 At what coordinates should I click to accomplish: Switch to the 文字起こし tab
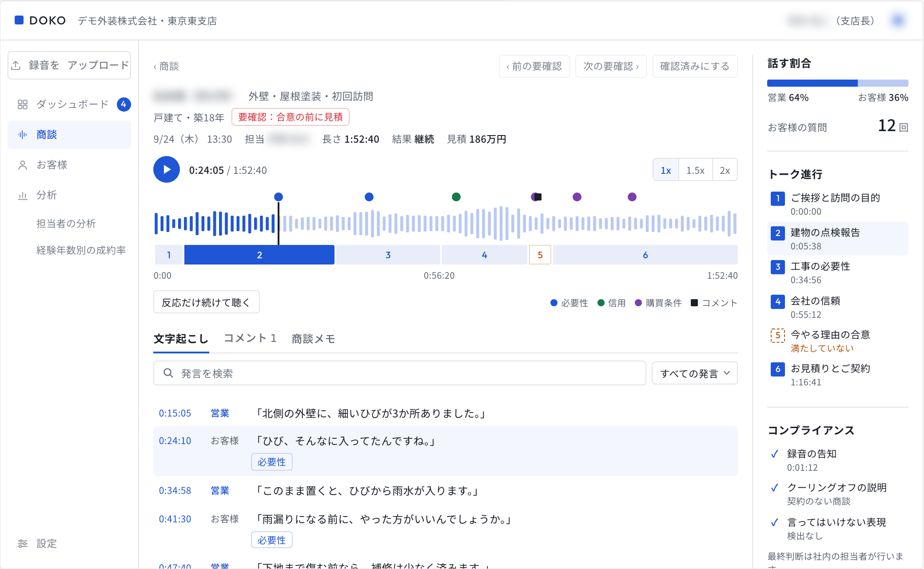click(181, 339)
